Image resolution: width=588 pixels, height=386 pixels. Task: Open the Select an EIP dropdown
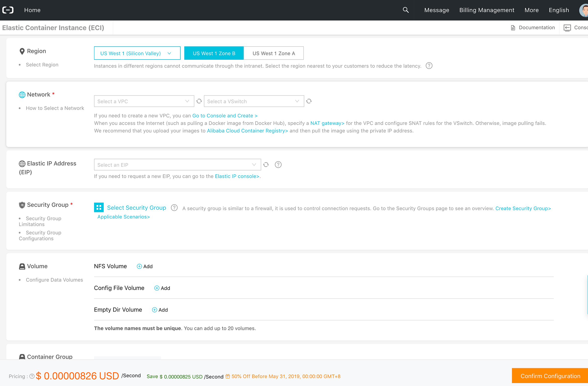coord(177,165)
